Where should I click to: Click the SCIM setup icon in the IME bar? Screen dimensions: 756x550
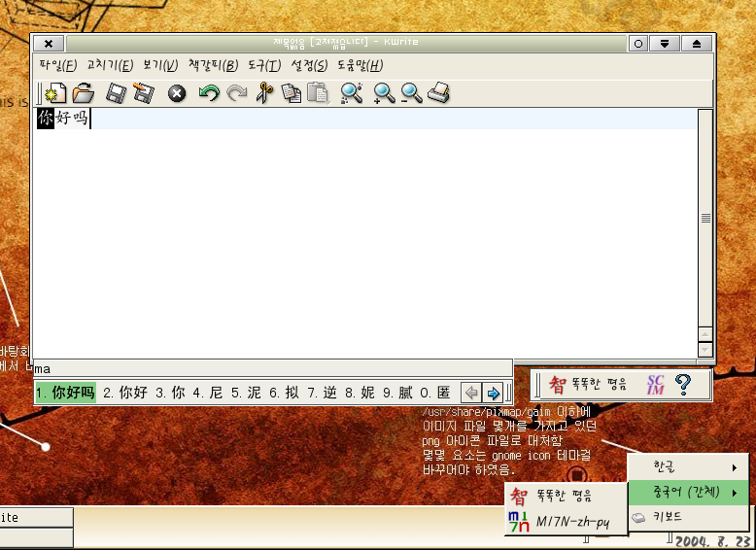655,386
